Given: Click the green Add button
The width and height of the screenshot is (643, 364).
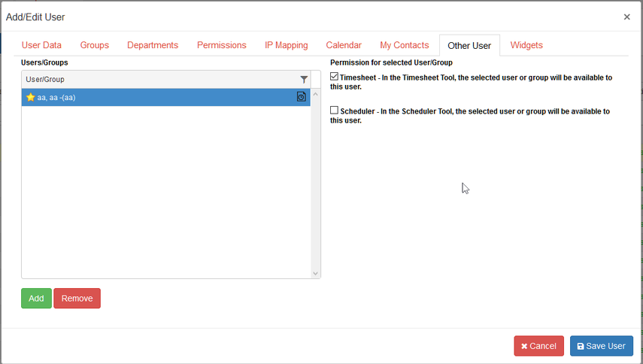Looking at the screenshot, I should [x=37, y=299].
